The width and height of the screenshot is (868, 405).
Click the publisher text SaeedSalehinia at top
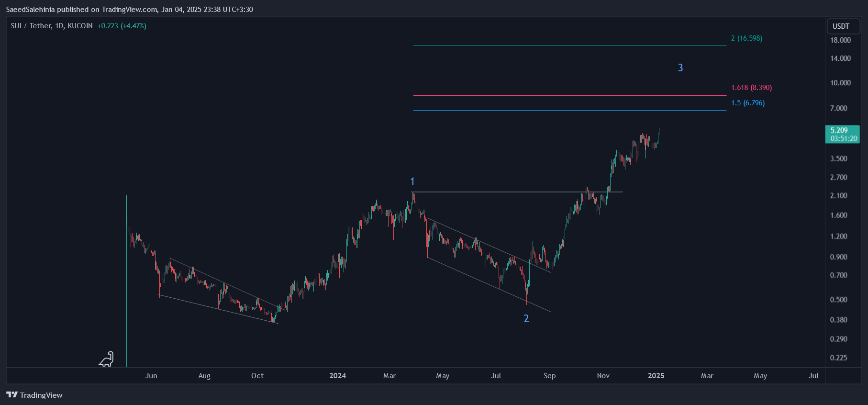click(x=30, y=10)
